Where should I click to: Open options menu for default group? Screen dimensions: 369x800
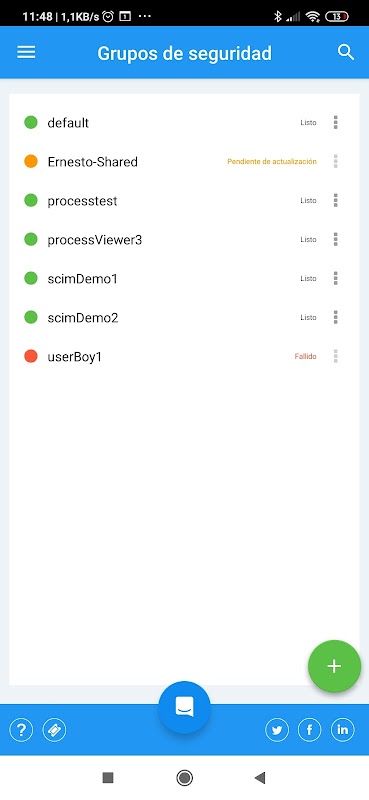click(335, 122)
